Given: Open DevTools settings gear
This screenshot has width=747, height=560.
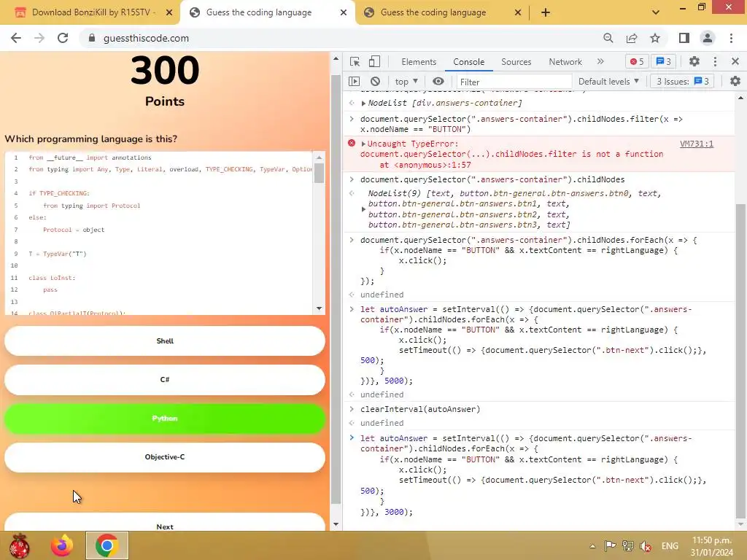Looking at the screenshot, I should (x=694, y=61).
